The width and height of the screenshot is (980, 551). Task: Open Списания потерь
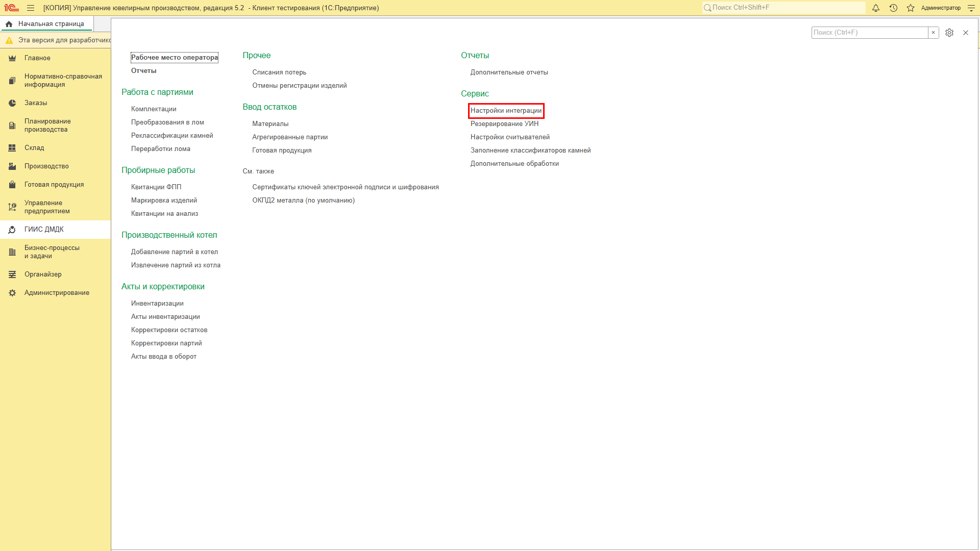[x=279, y=72]
